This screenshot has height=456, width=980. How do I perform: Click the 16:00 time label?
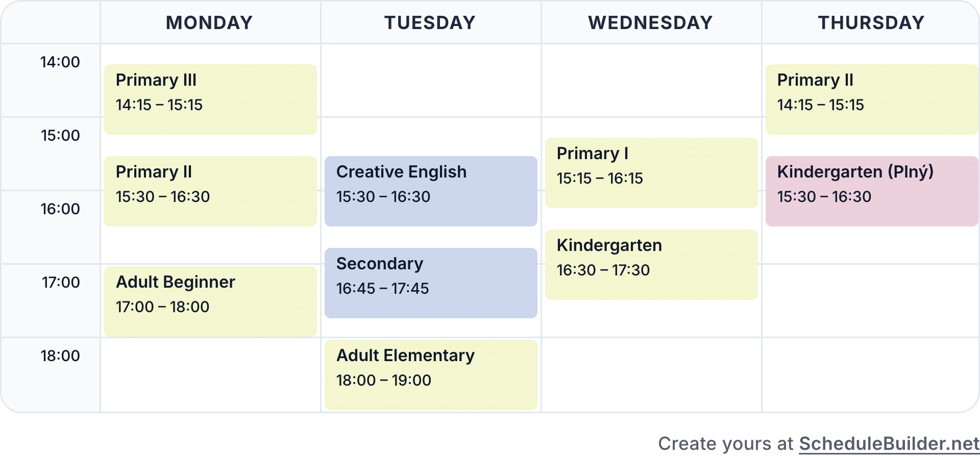60,209
